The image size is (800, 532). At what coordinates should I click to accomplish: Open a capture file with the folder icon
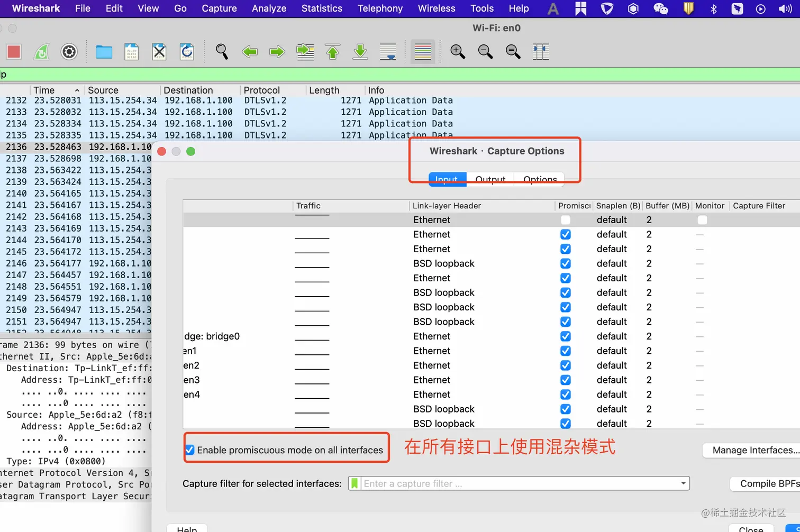[x=104, y=52]
